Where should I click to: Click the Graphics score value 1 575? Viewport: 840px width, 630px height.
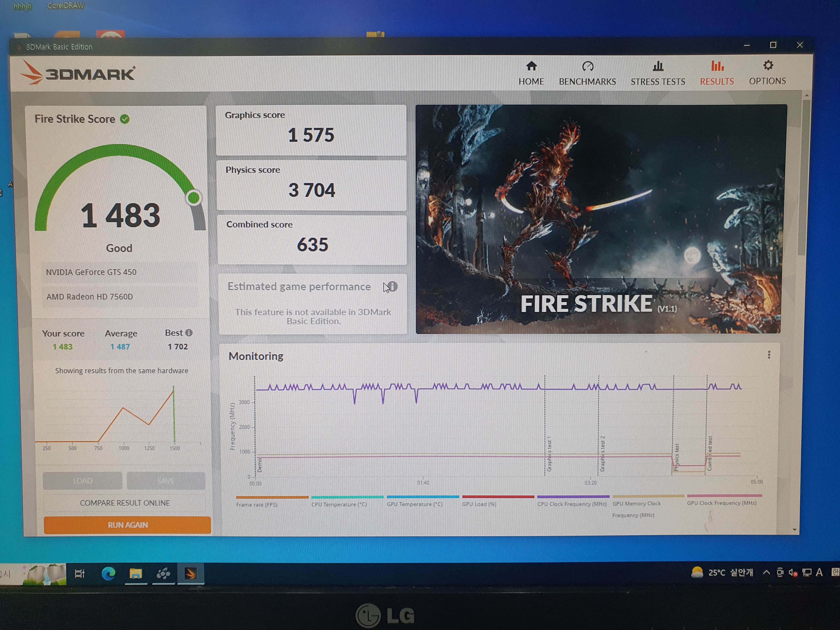[311, 135]
